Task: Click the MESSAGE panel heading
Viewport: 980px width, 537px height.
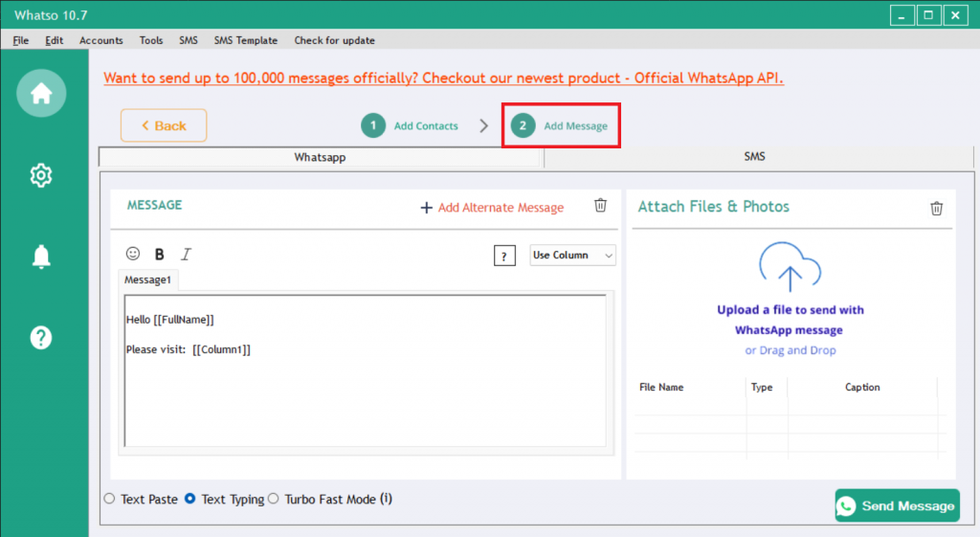Action: point(154,205)
